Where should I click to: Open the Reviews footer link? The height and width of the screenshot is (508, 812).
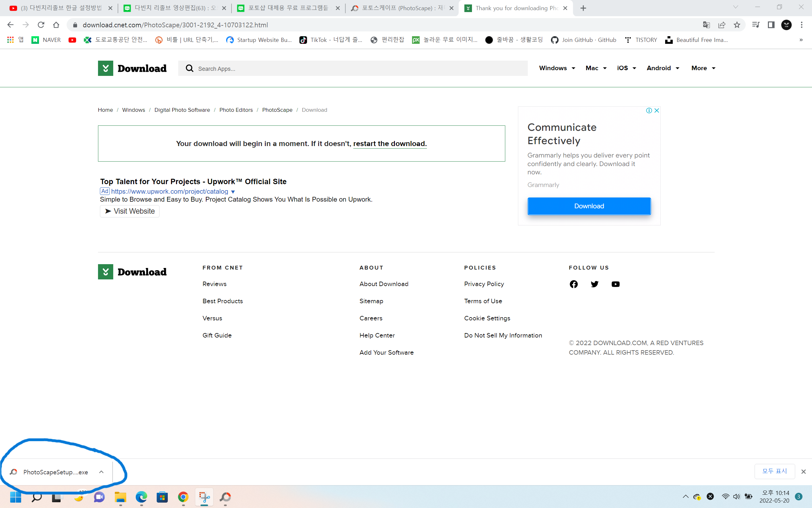click(x=214, y=284)
